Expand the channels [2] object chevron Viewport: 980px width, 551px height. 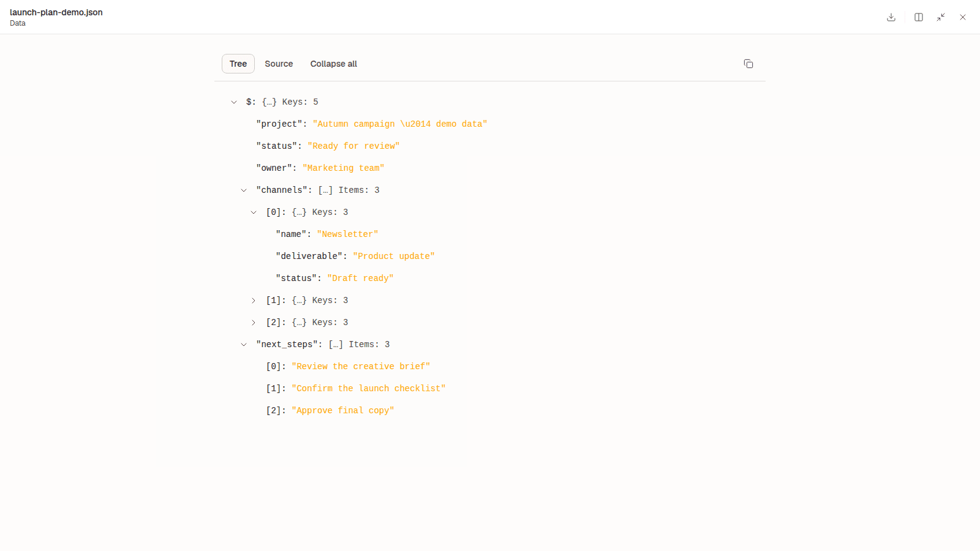tap(254, 323)
